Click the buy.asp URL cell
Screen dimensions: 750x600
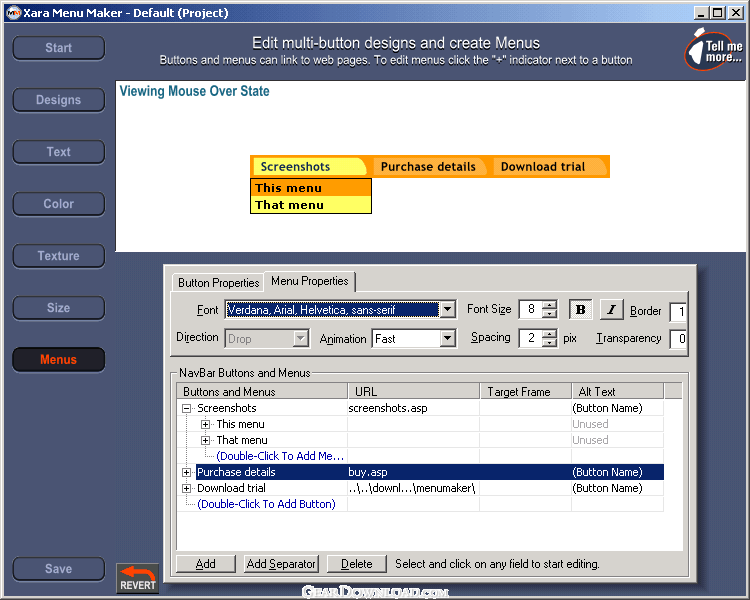click(x=413, y=472)
